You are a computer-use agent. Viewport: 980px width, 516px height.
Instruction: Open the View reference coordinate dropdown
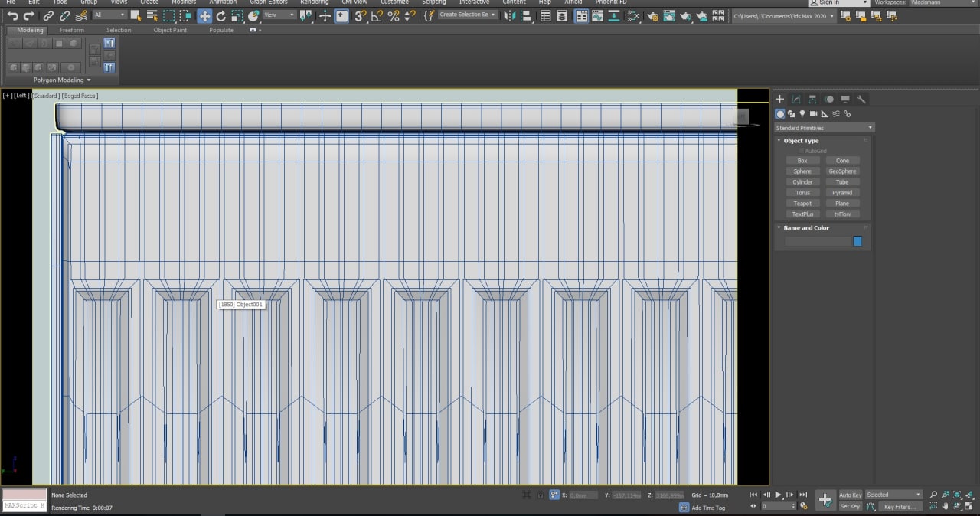click(x=279, y=15)
